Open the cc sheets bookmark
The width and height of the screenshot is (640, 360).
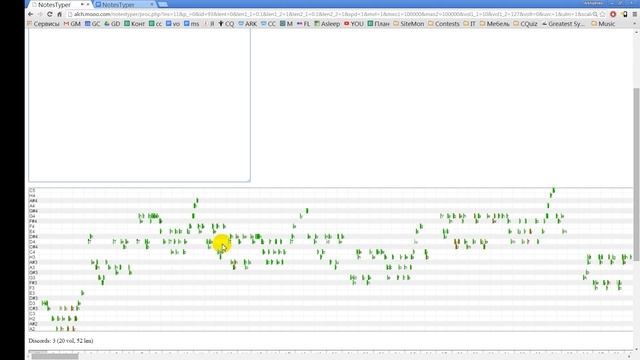(x=156, y=24)
